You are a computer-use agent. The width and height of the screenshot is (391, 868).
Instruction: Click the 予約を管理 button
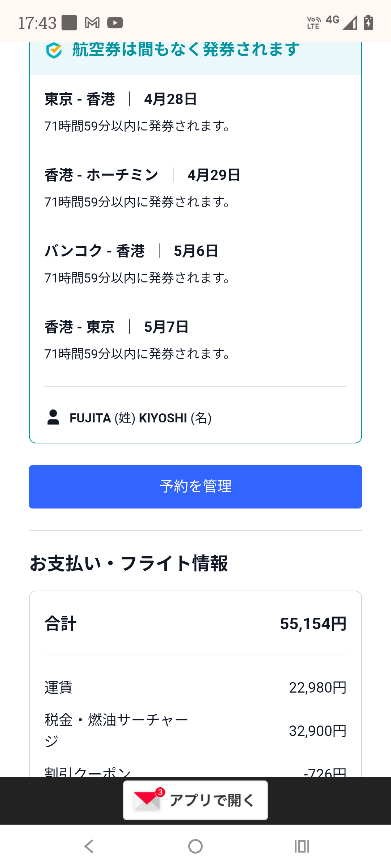click(195, 486)
